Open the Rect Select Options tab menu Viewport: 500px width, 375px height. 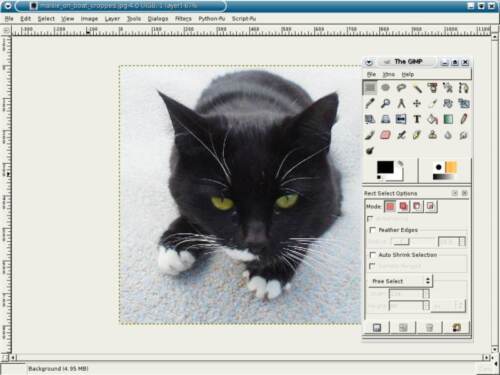click(x=455, y=193)
